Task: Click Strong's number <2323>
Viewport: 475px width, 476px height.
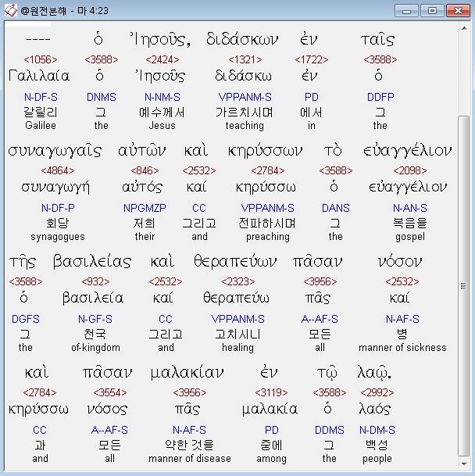Action: 238,281
